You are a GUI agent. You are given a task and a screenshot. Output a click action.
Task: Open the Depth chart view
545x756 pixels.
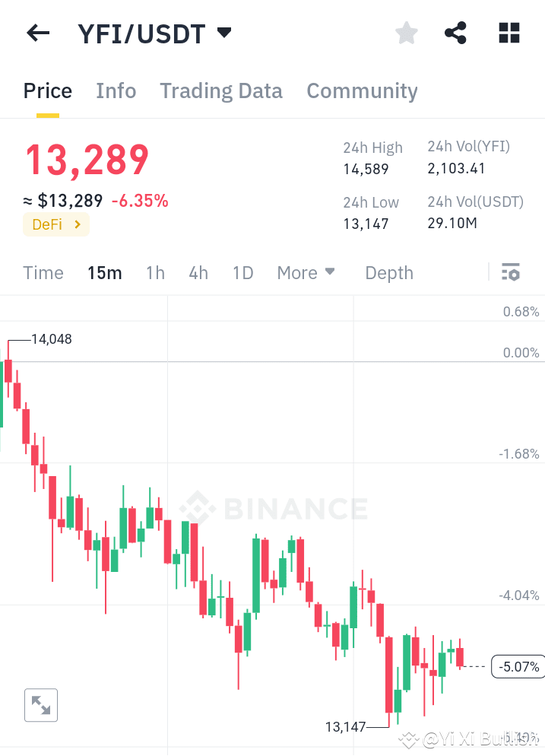[388, 272]
